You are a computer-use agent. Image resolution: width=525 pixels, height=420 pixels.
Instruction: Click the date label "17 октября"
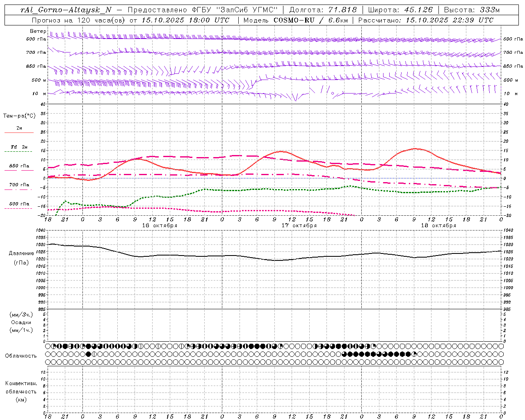[x=299, y=226]
